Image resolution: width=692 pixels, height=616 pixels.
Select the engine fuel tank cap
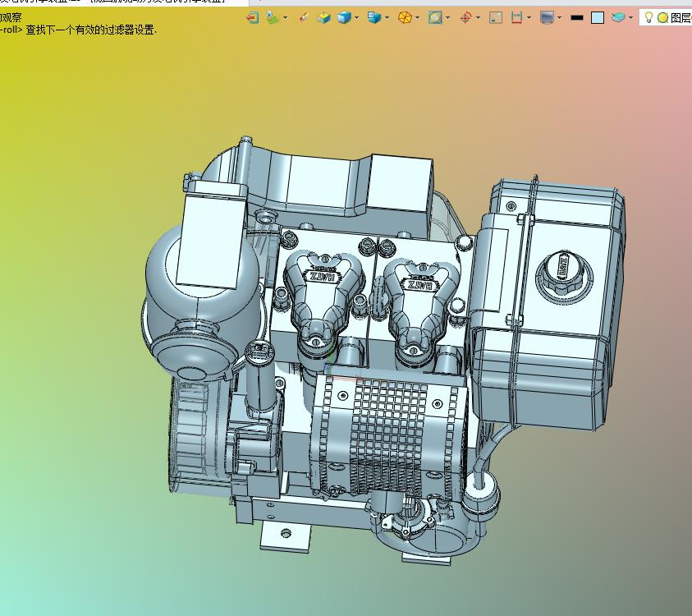click(564, 273)
